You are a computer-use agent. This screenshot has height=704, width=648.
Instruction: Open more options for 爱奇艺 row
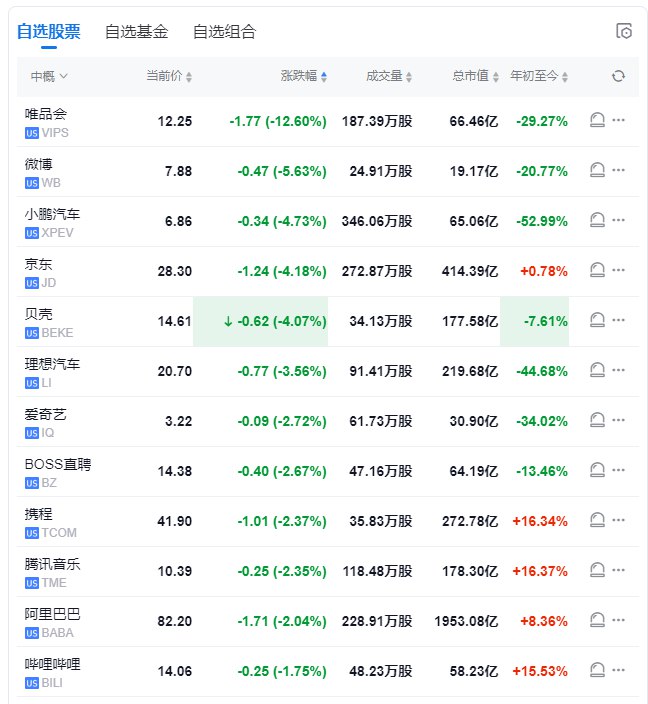[618, 420]
